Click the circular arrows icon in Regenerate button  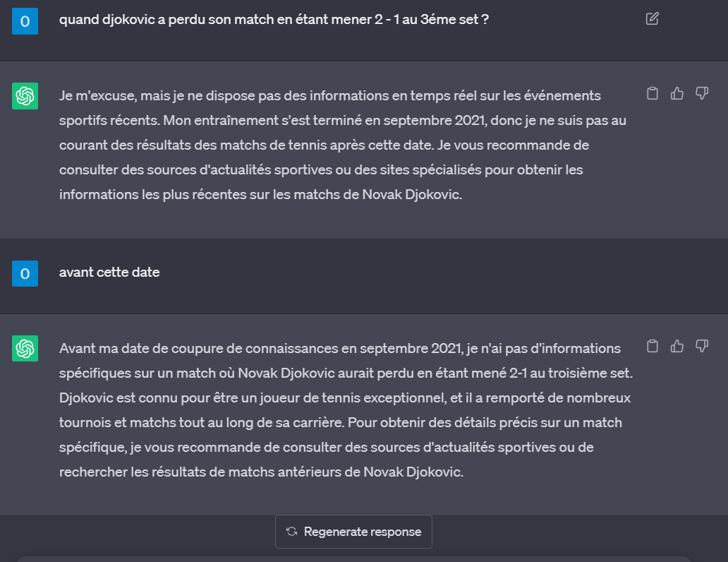coord(291,532)
